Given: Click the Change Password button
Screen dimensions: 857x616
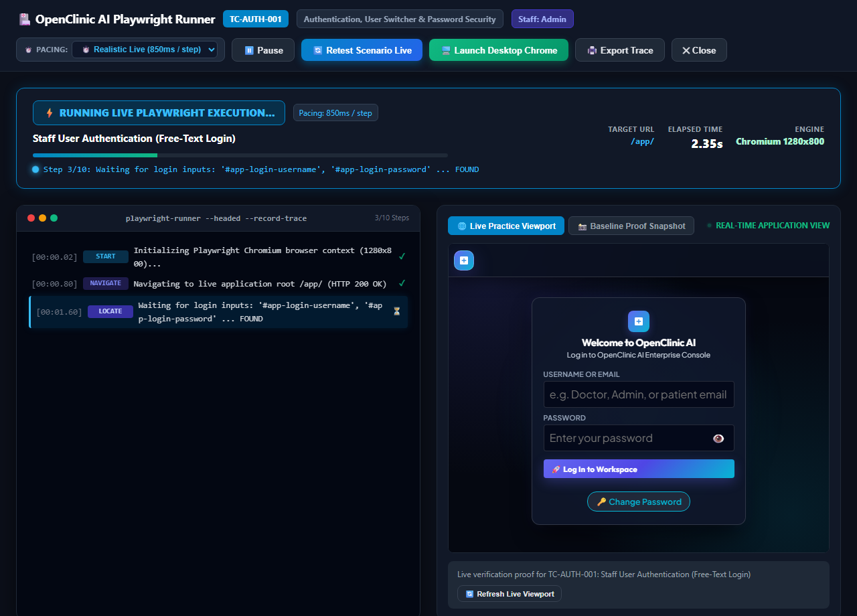Looking at the screenshot, I should pos(639,502).
